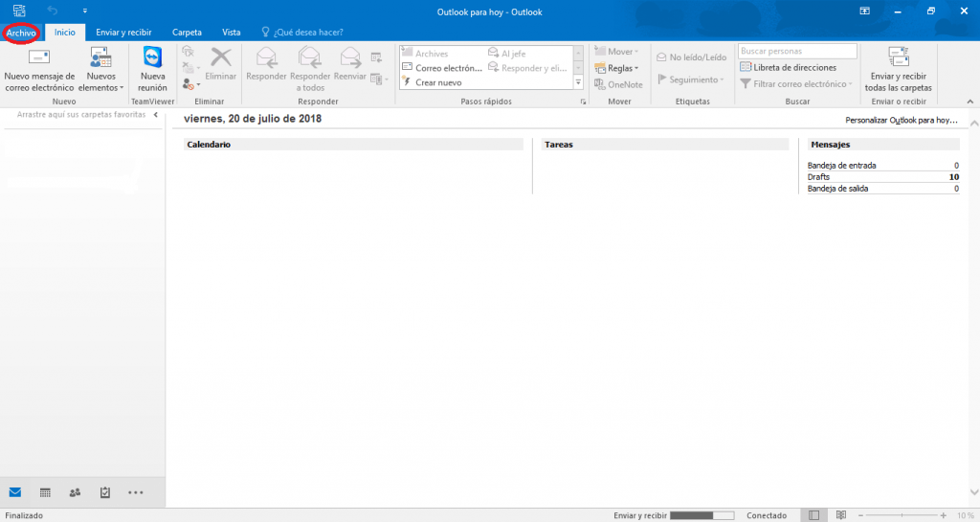980x522 pixels.
Task: Open Personalizar Outlook para hoy link
Action: click(902, 120)
